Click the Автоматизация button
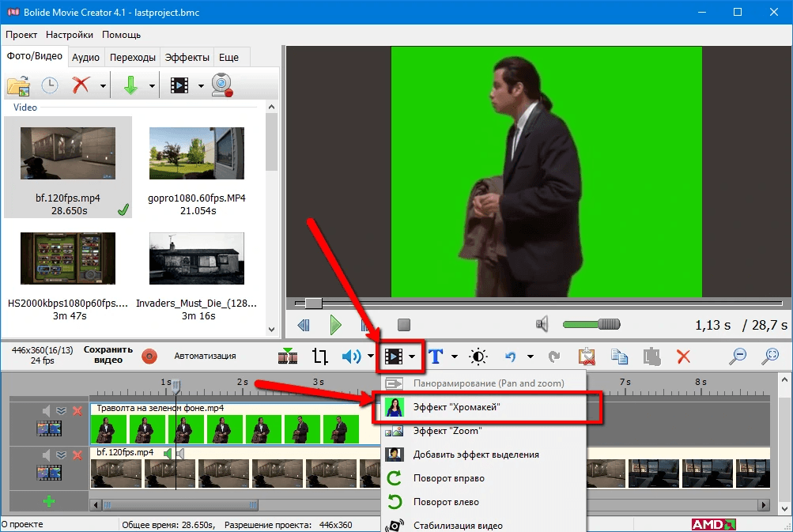The image size is (793, 532). click(205, 356)
